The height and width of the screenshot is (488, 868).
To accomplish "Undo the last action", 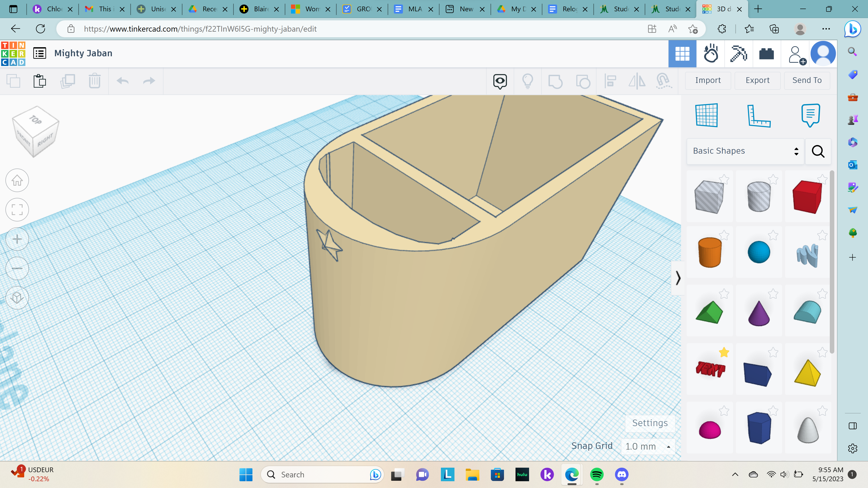I will 123,81.
